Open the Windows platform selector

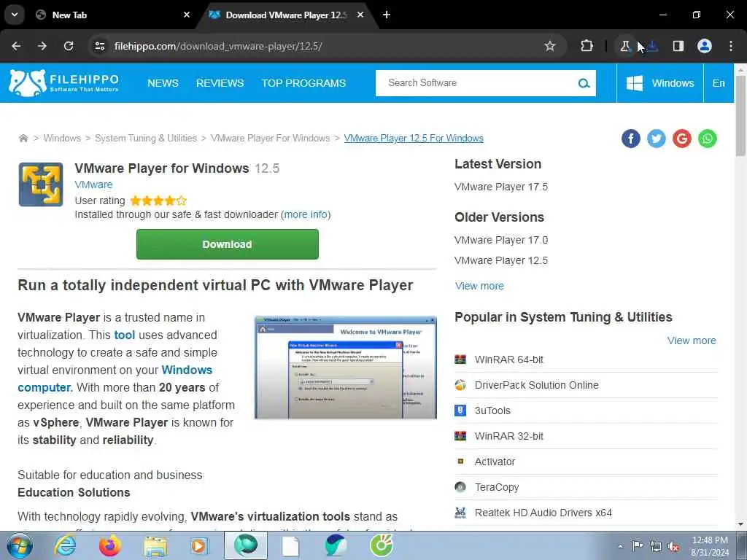[659, 83]
